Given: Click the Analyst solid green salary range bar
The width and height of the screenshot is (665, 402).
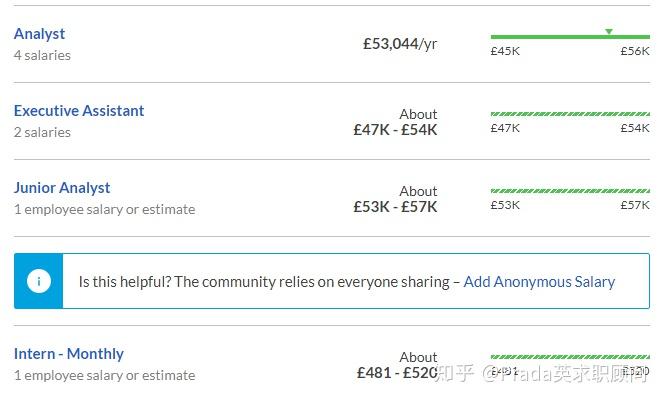Looking at the screenshot, I should point(570,37).
